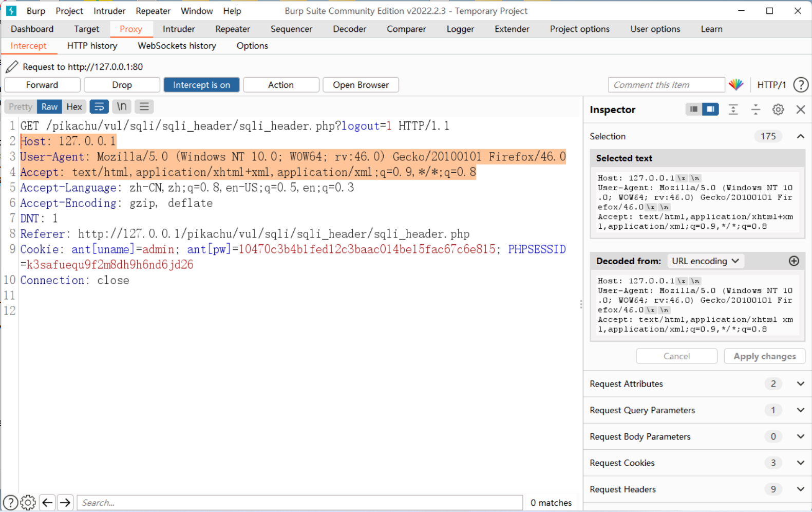The image size is (812, 512).
Task: Switch to Target tab
Action: 86,29
